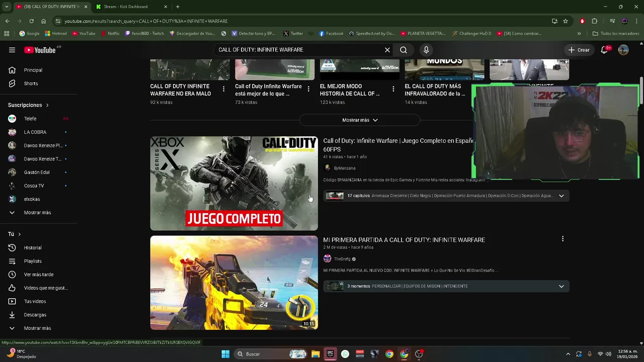Open options for EL MEJOR MODO HISTORIA video
The image size is (644, 362).
(393, 89)
